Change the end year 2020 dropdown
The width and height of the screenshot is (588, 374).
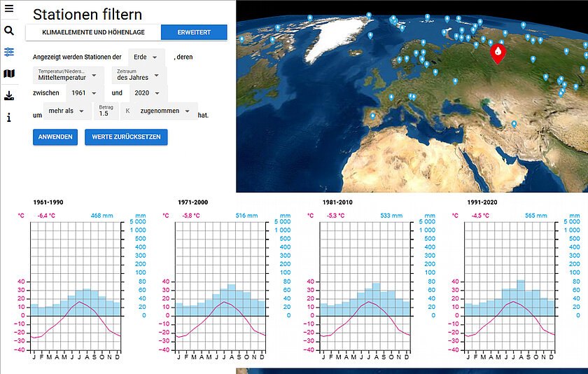147,92
